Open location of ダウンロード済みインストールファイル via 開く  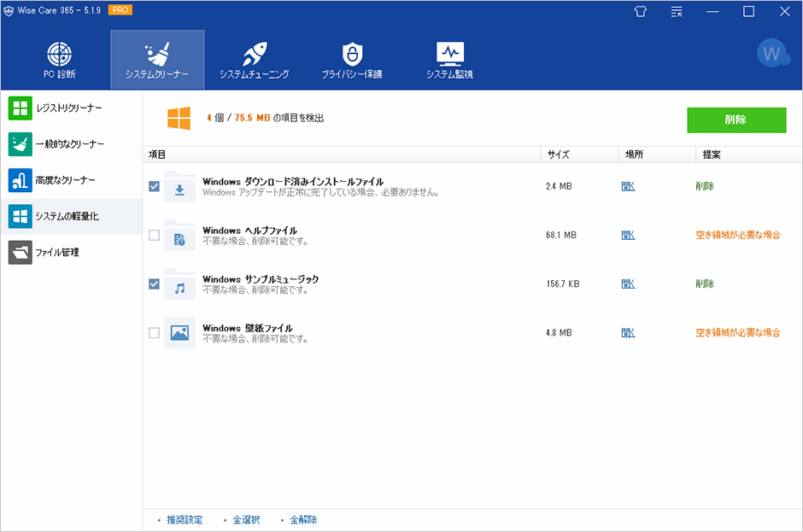coord(628,186)
